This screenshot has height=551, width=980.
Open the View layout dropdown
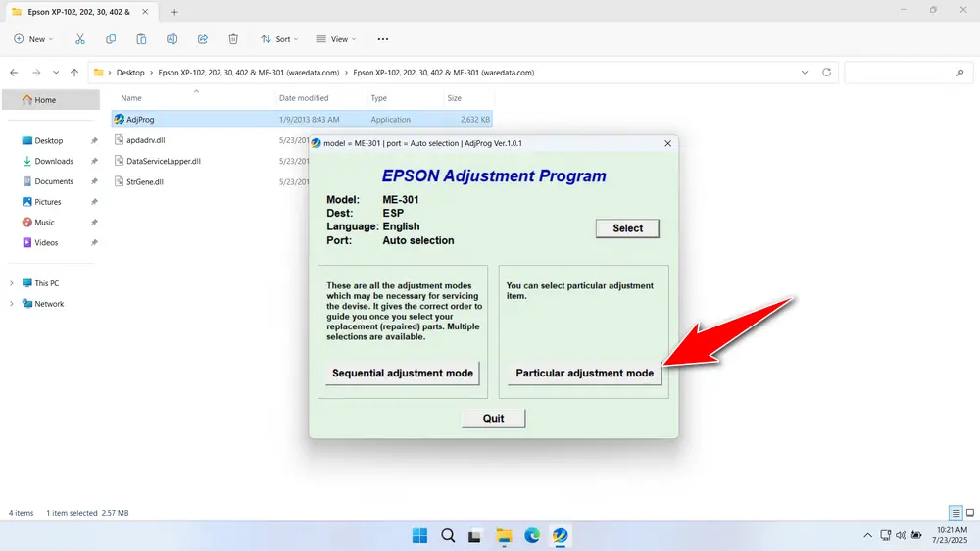coord(335,39)
